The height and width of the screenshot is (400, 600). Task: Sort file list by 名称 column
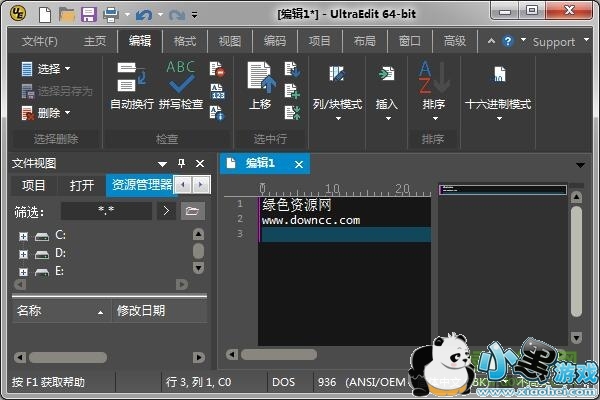[x=61, y=311]
